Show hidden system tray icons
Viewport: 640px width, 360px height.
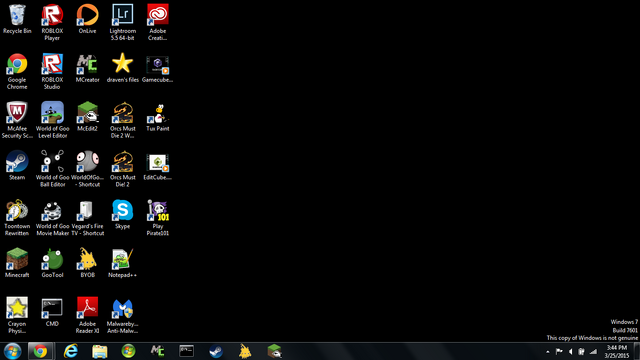pyautogui.click(x=548, y=351)
